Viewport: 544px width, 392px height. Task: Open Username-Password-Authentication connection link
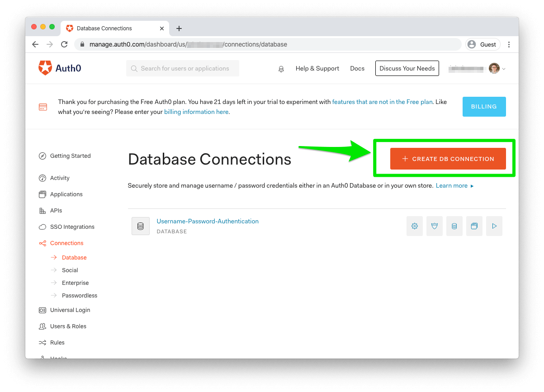point(208,222)
